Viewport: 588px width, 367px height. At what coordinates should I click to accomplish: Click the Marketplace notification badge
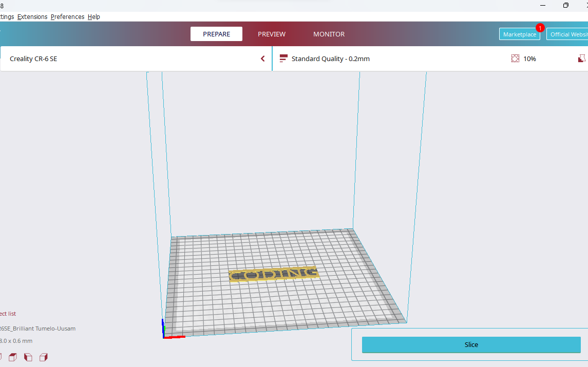click(x=540, y=29)
